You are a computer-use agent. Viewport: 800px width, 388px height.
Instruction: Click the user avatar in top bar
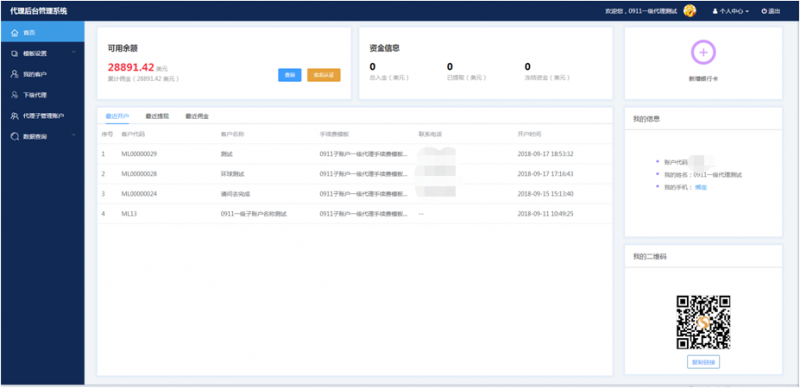click(689, 11)
